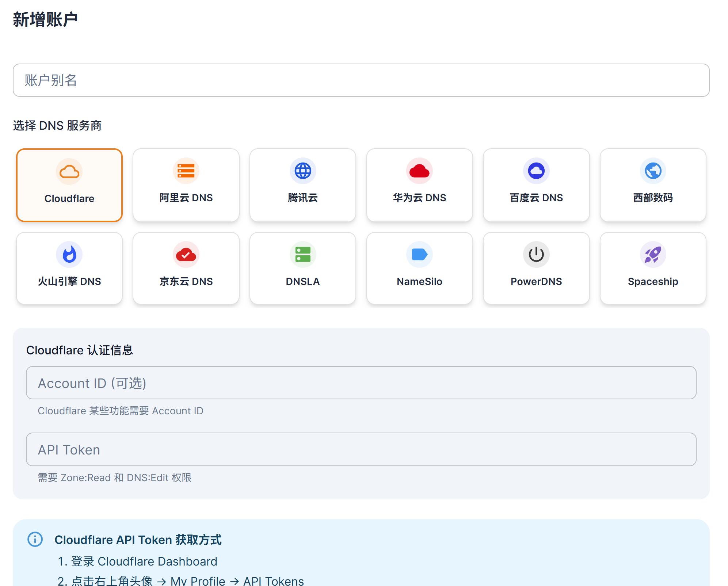Pick the Spaceship rocket icon
728x586 pixels.
click(x=653, y=254)
